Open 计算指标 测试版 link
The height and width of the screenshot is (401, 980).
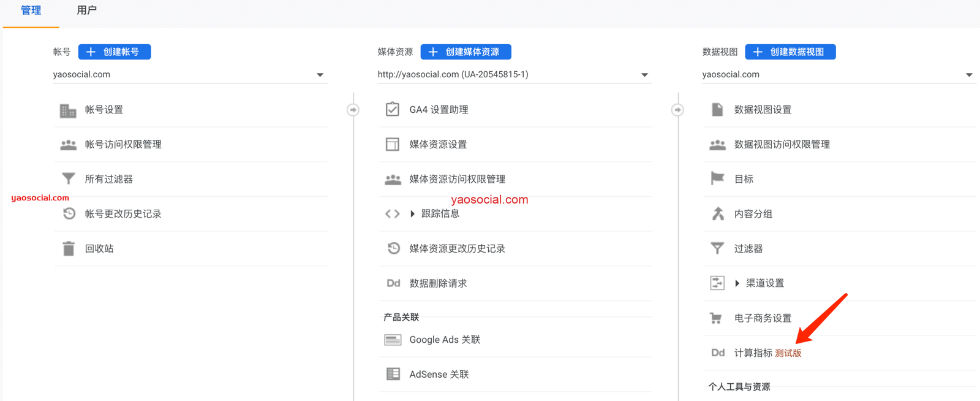767,353
